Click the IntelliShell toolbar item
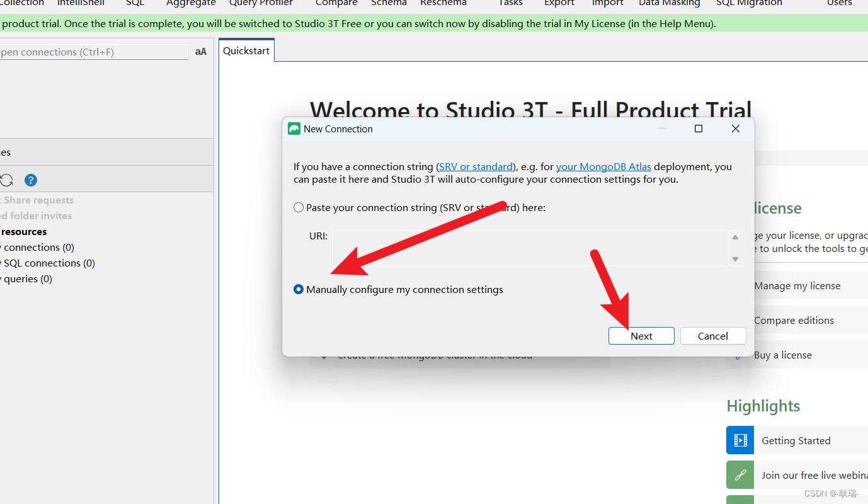This screenshot has width=868, height=504. pos(81,3)
